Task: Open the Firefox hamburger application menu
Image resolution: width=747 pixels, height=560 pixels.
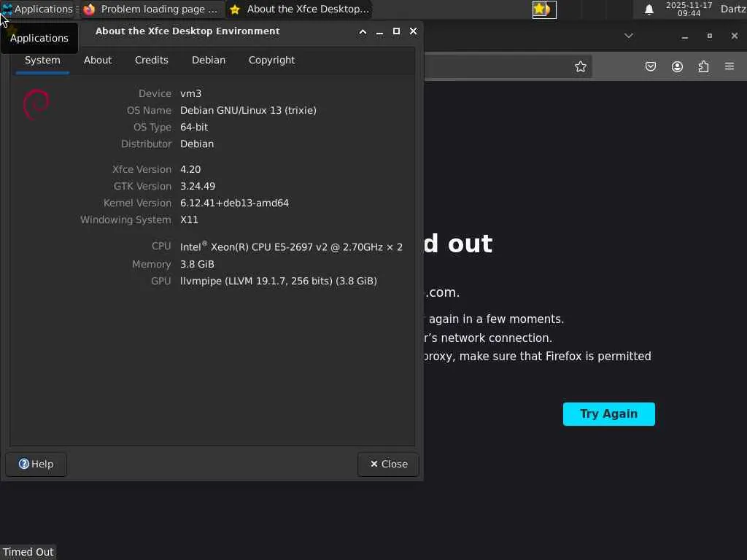Action: [729, 66]
